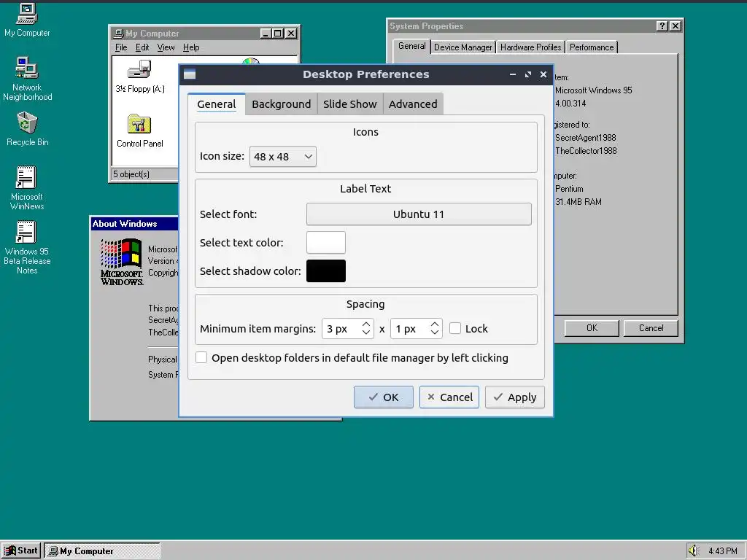Click Desktop Preferences title bar window icon
Viewport: 747px width, 560px height.
[190, 74]
